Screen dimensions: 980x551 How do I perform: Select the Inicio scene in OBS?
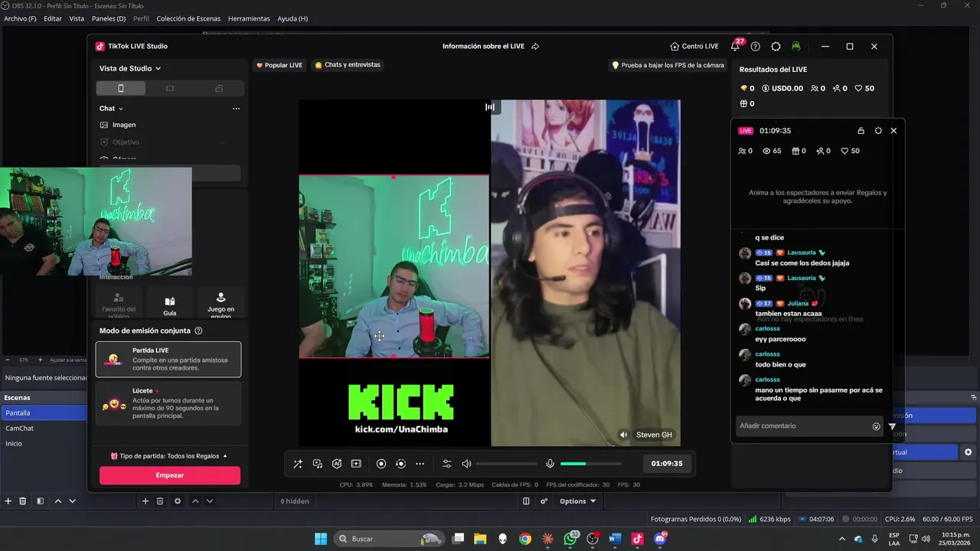44,444
